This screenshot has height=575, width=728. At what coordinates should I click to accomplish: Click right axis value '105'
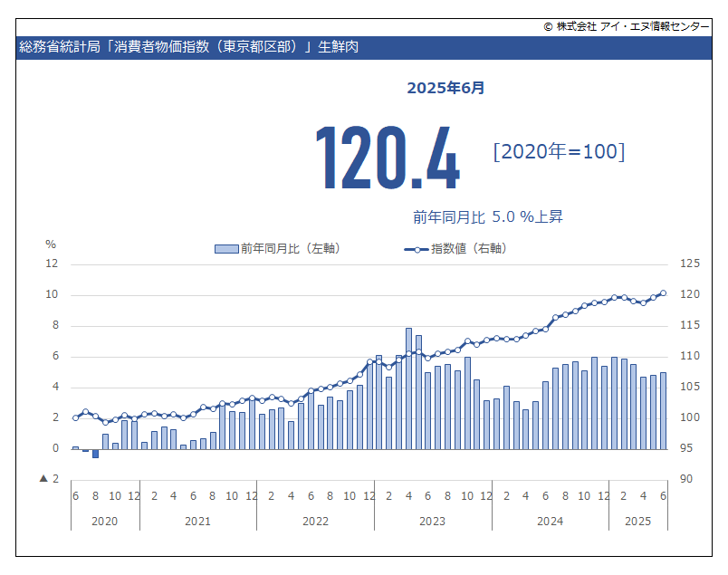[x=690, y=387]
